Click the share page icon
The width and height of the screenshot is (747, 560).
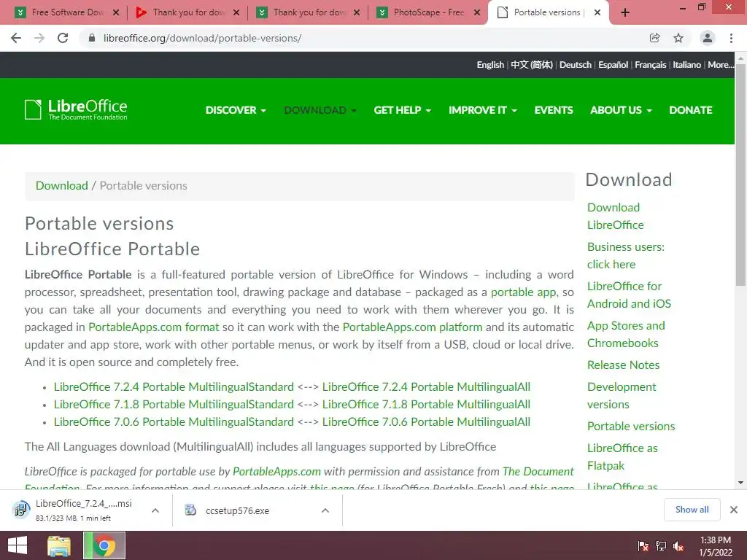654,38
